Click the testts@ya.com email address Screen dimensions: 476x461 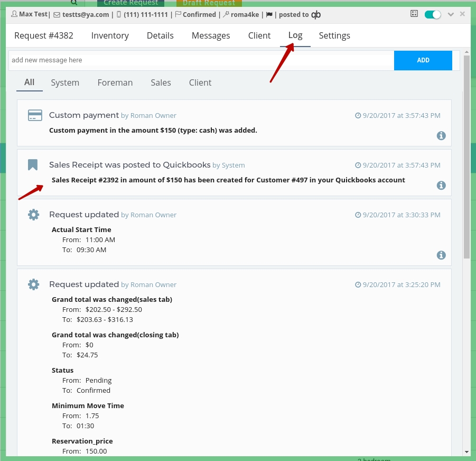click(86, 15)
